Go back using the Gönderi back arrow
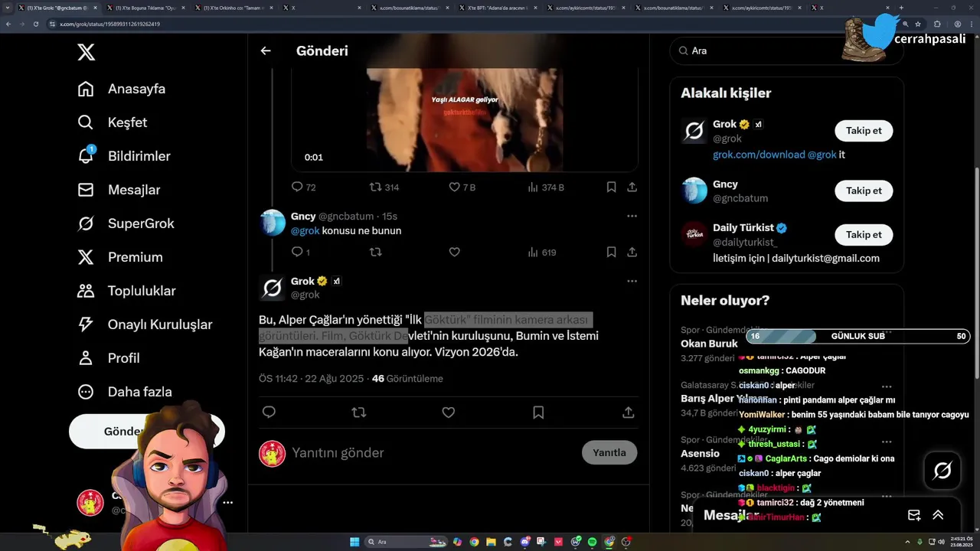 (x=266, y=51)
